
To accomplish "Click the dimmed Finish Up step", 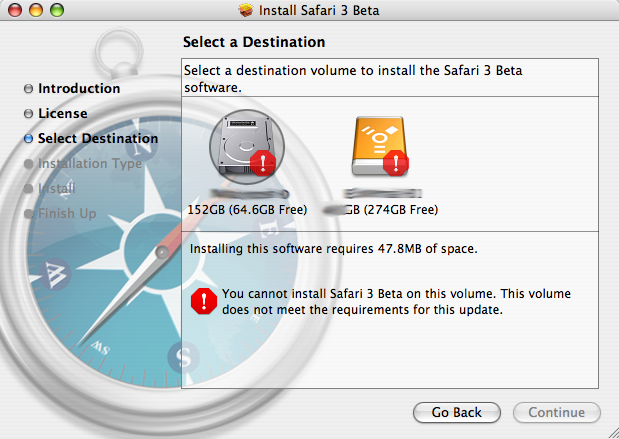I will point(60,214).
